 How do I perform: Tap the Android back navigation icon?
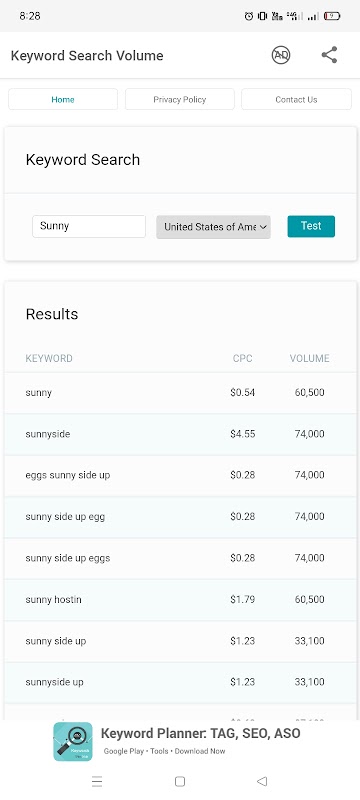[x=262, y=781]
